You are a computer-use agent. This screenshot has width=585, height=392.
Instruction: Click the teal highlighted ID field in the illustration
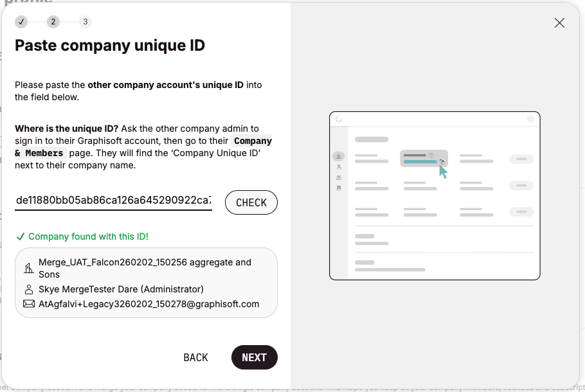420,161
